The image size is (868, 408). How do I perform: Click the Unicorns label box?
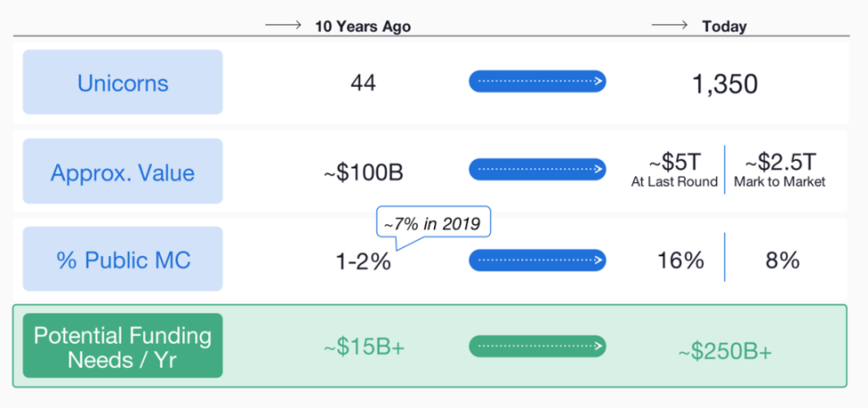click(123, 82)
